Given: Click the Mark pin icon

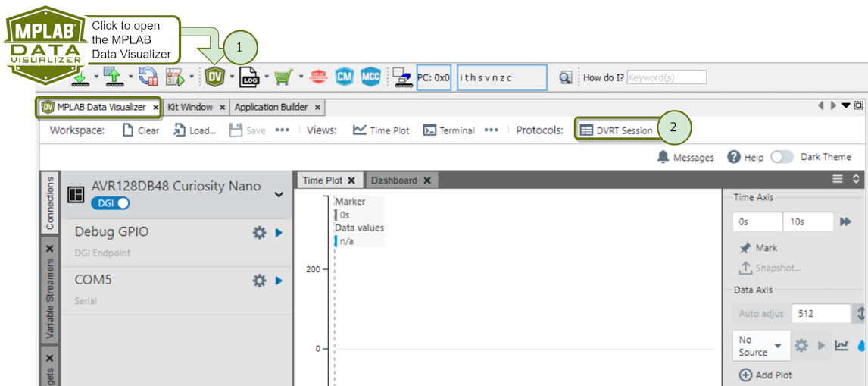Looking at the screenshot, I should click(745, 248).
